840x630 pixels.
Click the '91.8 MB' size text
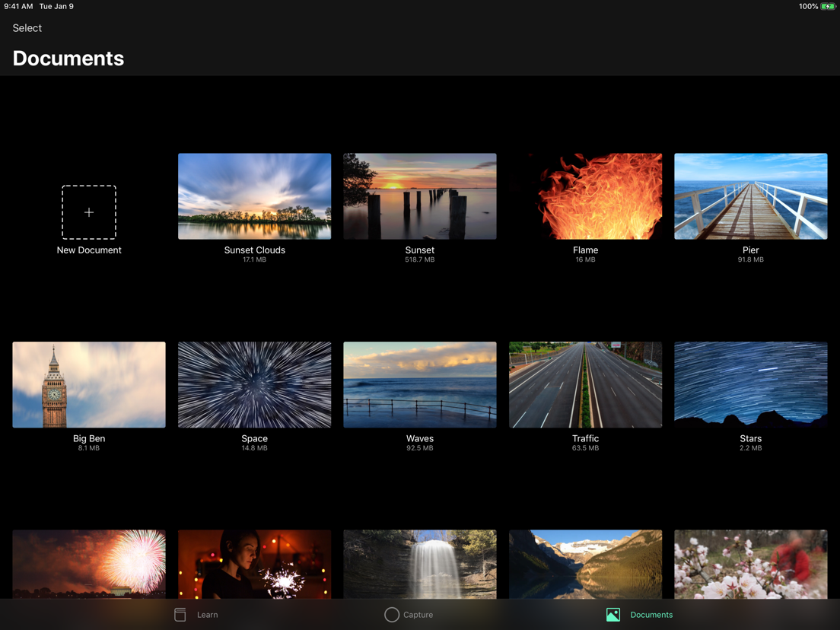[x=750, y=259]
